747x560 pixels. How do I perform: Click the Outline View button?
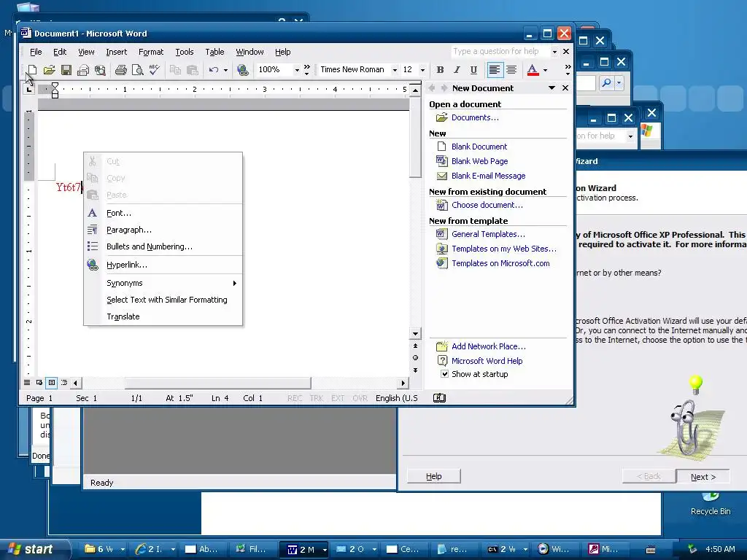[x=64, y=382]
